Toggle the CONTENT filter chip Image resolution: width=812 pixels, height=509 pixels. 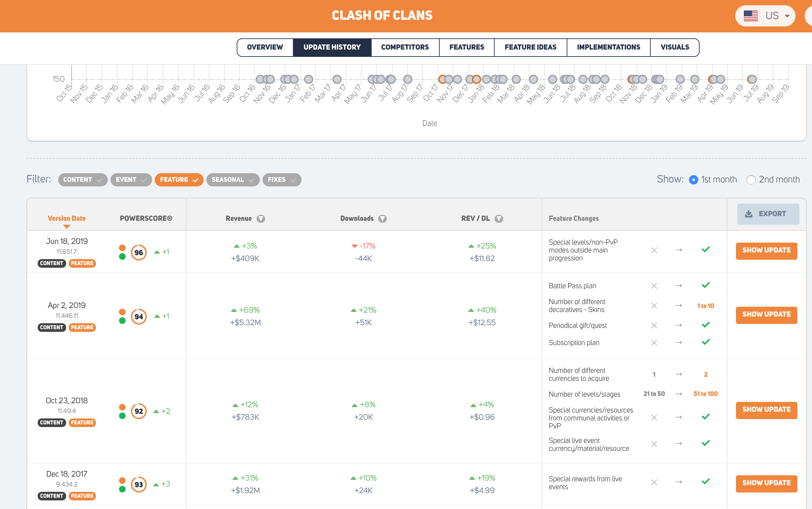pyautogui.click(x=83, y=180)
